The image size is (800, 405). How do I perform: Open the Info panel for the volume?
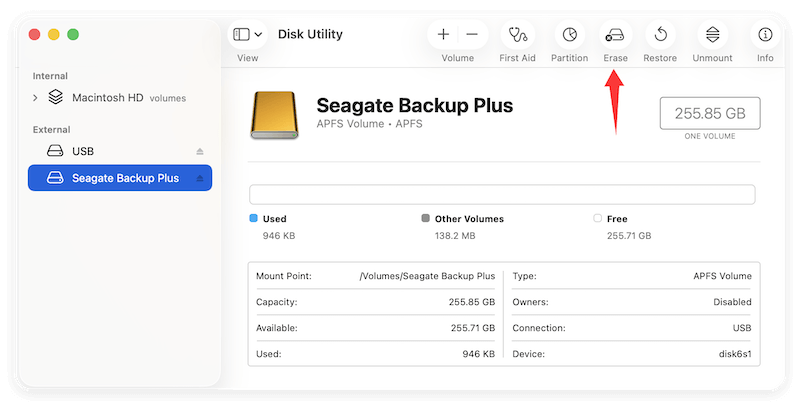pos(765,35)
